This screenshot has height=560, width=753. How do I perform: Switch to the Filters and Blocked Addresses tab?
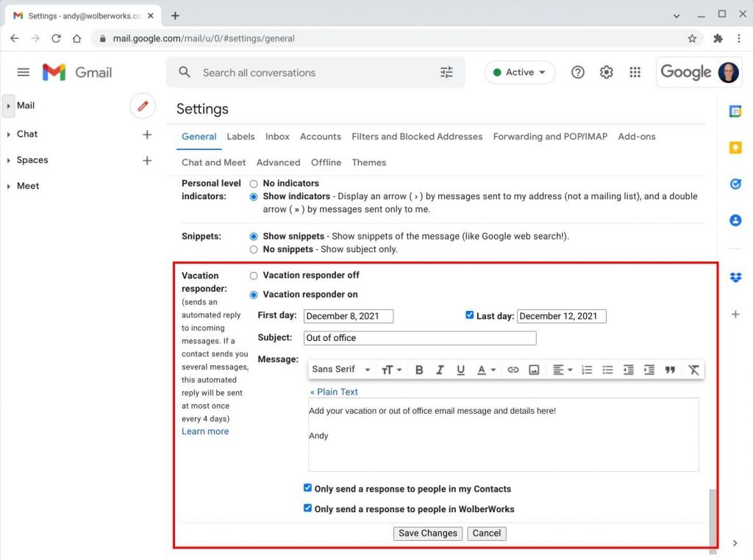tap(417, 136)
